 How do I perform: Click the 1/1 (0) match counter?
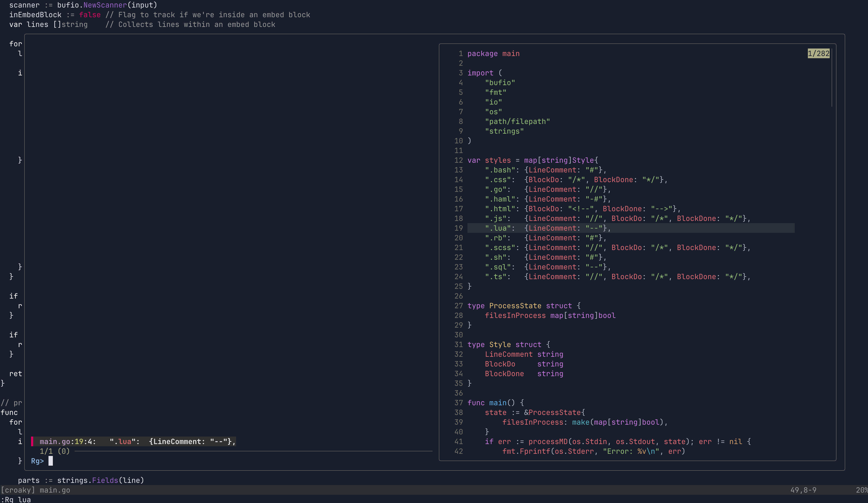[x=54, y=451]
